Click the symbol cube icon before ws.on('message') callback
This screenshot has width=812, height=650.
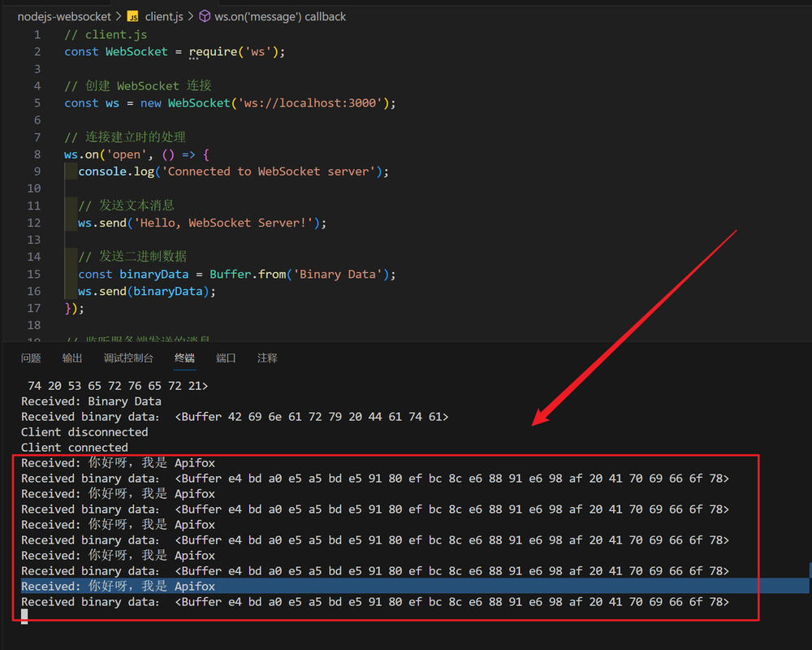[x=206, y=16]
